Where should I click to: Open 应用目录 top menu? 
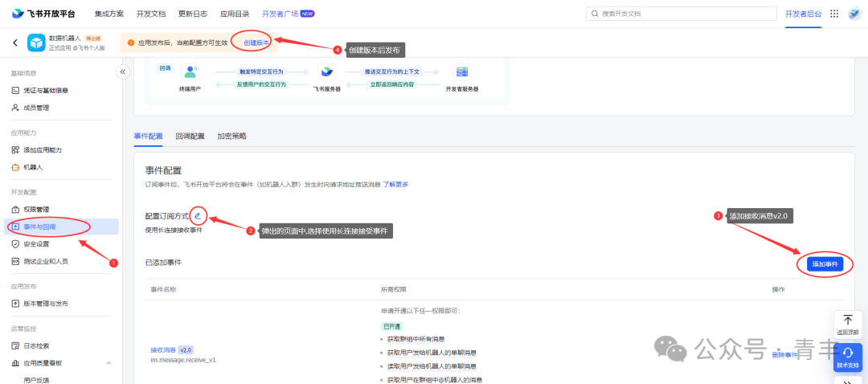click(x=235, y=14)
